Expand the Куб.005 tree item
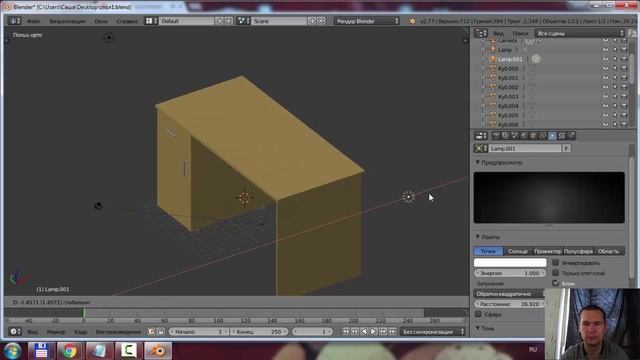640x360 pixels. [x=483, y=116]
